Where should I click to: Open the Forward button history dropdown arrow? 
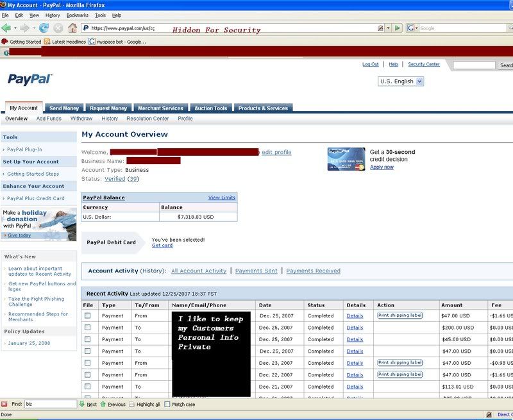[34, 28]
